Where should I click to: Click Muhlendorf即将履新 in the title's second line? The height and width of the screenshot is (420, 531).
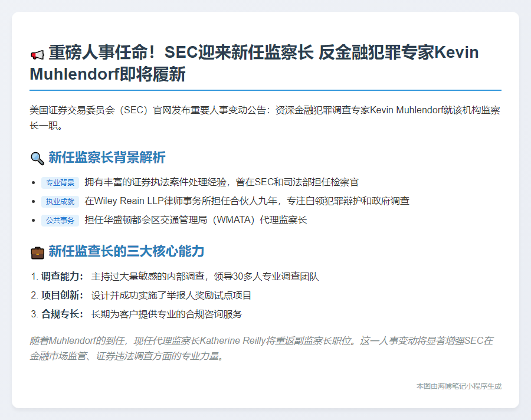point(108,74)
